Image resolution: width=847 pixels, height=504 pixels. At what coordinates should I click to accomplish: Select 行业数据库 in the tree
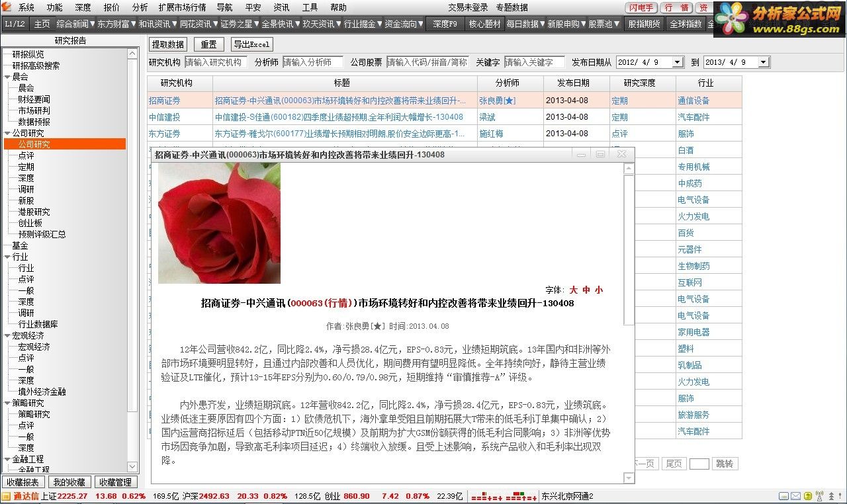38,324
